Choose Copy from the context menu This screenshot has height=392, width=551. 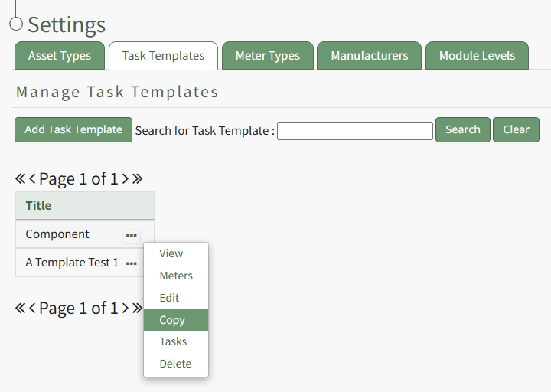click(x=173, y=320)
